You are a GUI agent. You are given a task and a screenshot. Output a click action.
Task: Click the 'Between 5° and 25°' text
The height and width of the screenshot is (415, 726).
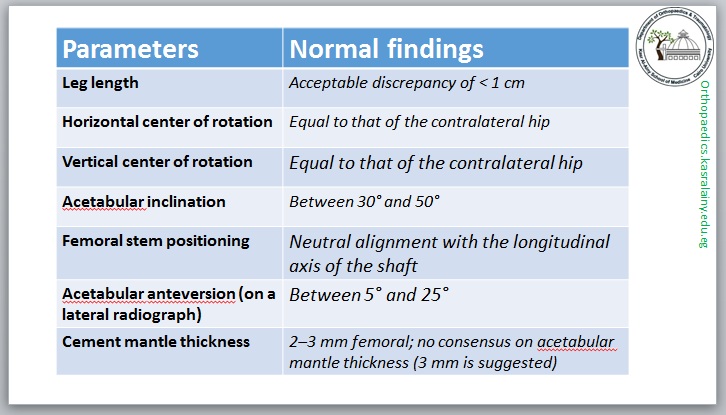(369, 295)
